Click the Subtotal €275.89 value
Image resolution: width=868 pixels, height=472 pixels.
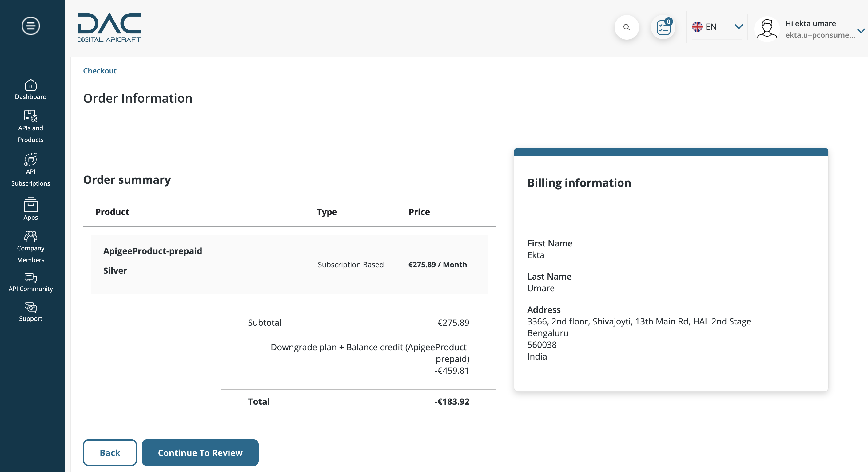(x=453, y=323)
